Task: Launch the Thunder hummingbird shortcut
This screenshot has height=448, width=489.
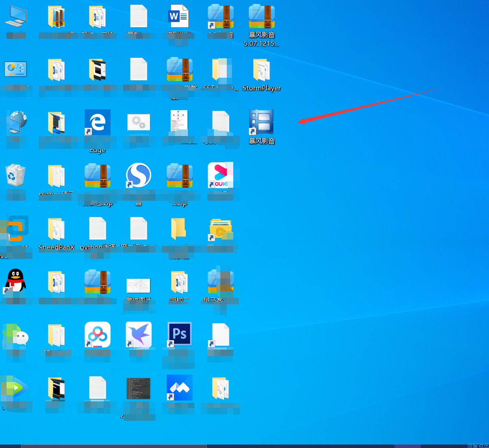Action: tap(139, 334)
